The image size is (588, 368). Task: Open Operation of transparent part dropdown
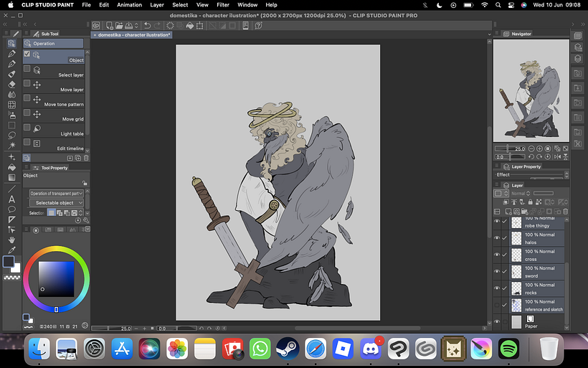point(56,194)
